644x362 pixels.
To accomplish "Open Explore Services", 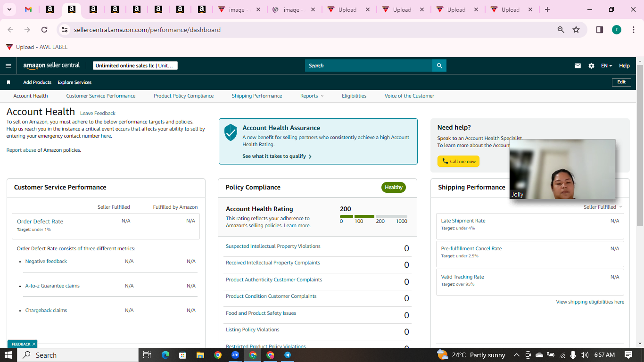I will [74, 82].
